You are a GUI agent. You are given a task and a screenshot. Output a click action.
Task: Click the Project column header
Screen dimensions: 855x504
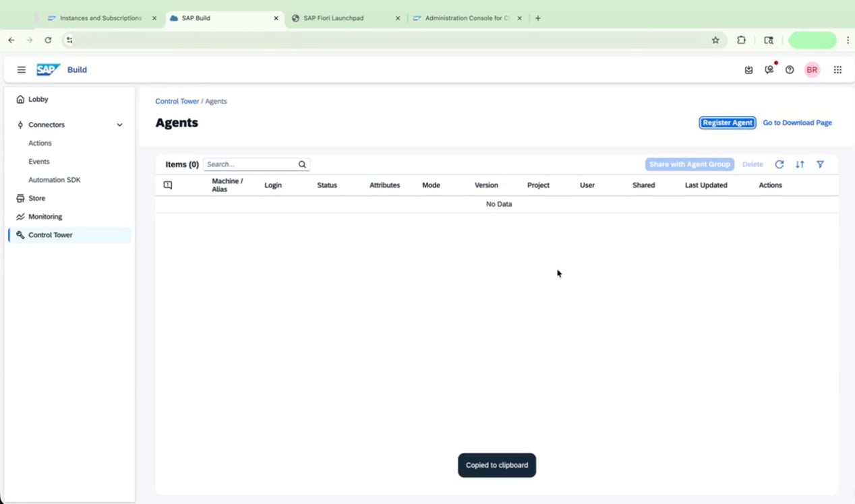pos(538,185)
